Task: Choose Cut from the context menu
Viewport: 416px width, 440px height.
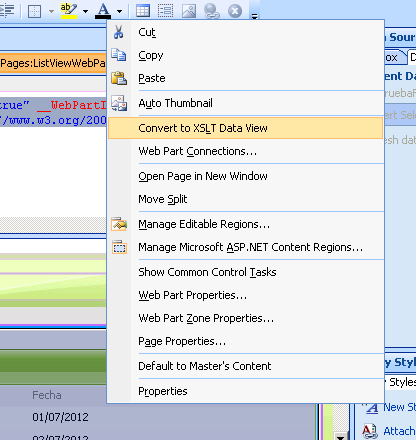Action: pos(246,32)
